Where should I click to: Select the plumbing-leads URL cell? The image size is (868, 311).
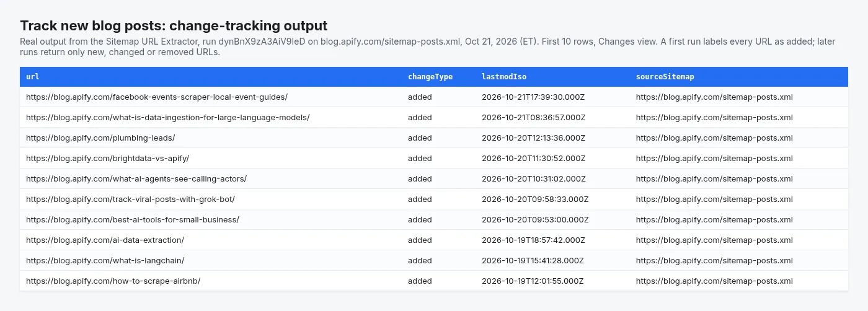[x=100, y=138]
